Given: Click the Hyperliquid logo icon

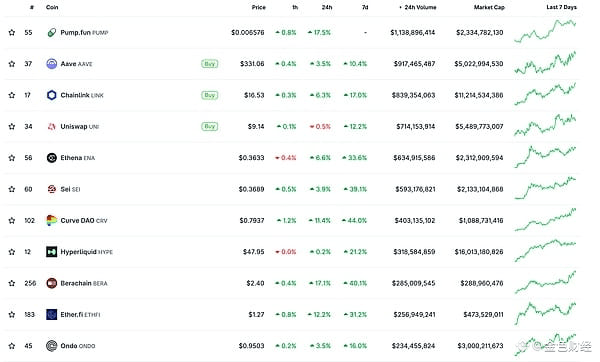Looking at the screenshot, I should 52,252.
